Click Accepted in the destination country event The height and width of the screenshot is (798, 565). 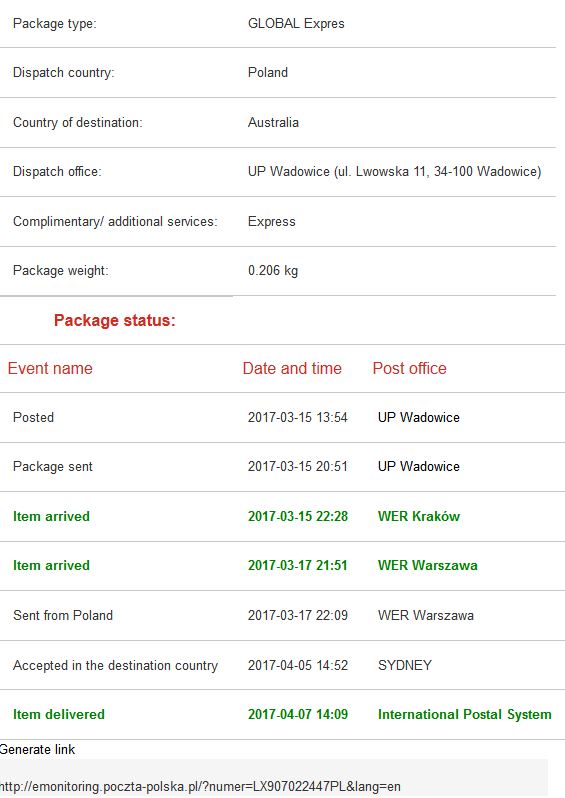[x=116, y=665]
